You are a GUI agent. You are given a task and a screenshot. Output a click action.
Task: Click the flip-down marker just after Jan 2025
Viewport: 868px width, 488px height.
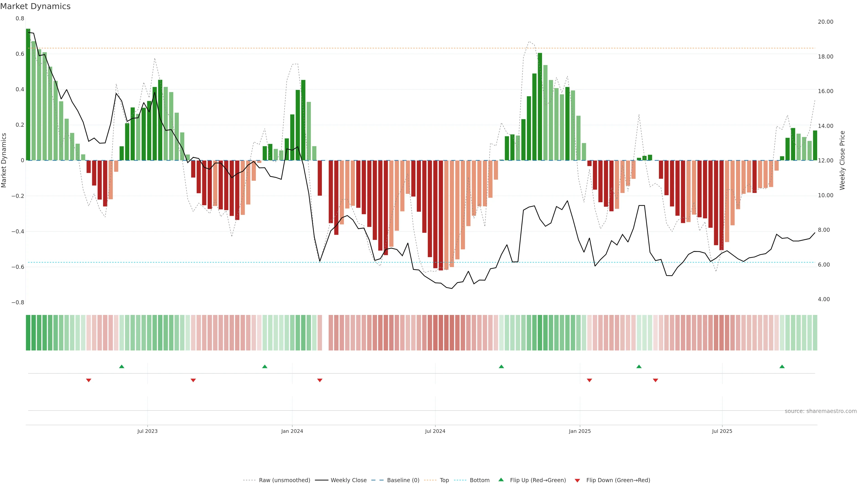589,380
